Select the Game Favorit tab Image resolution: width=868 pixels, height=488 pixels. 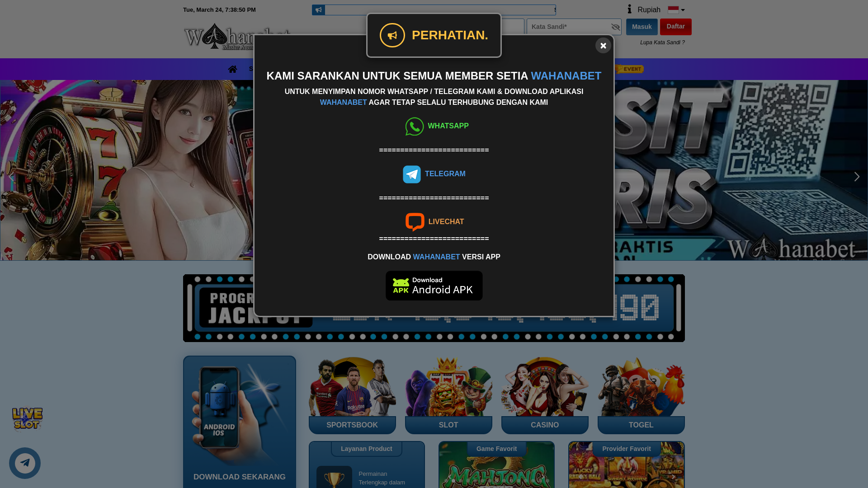[496, 449]
